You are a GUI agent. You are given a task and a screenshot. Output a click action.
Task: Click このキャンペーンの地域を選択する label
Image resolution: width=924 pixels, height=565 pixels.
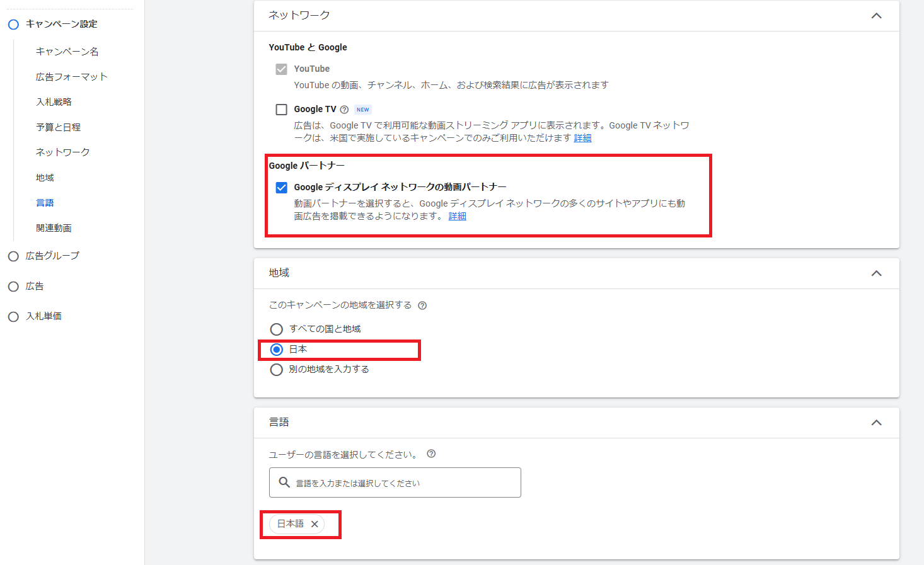pyautogui.click(x=340, y=305)
